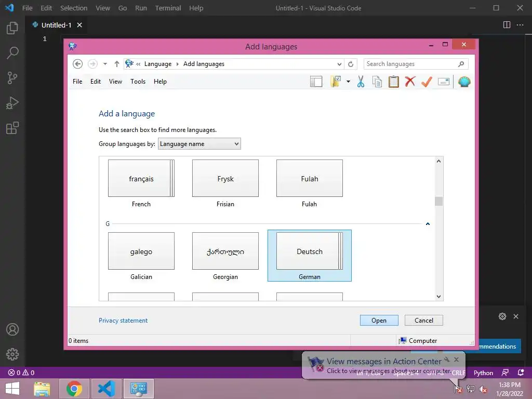This screenshot has width=532, height=399.
Task: Select the Untitled-1 editor tab
Action: pyautogui.click(x=56, y=25)
